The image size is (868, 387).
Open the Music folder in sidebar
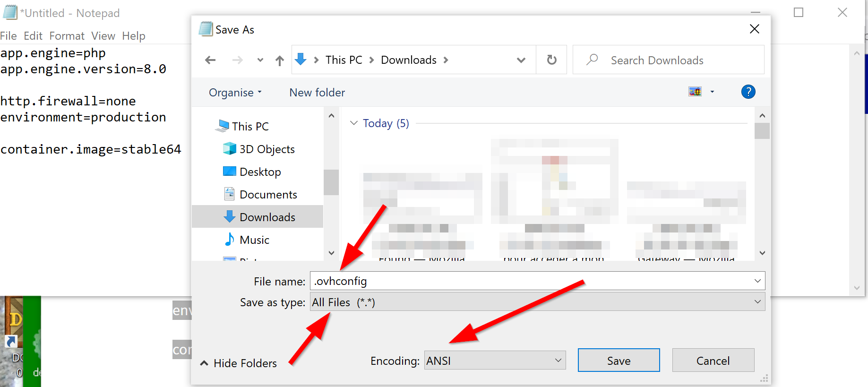tap(254, 240)
